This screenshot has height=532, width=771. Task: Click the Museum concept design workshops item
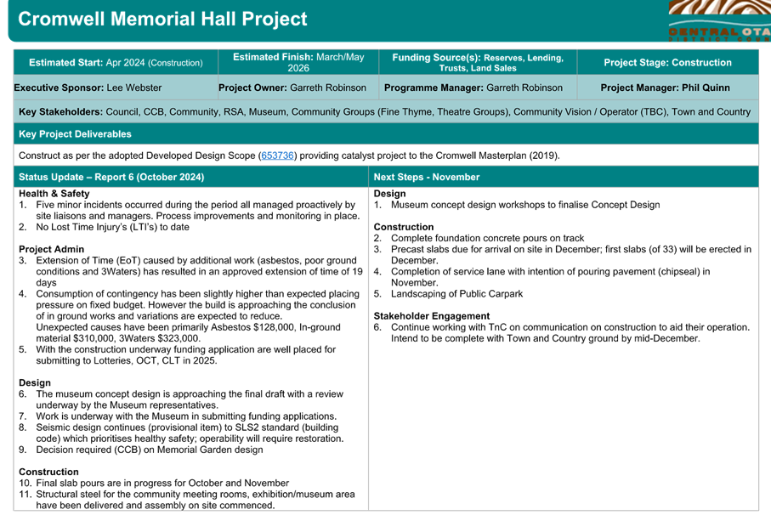click(517, 205)
